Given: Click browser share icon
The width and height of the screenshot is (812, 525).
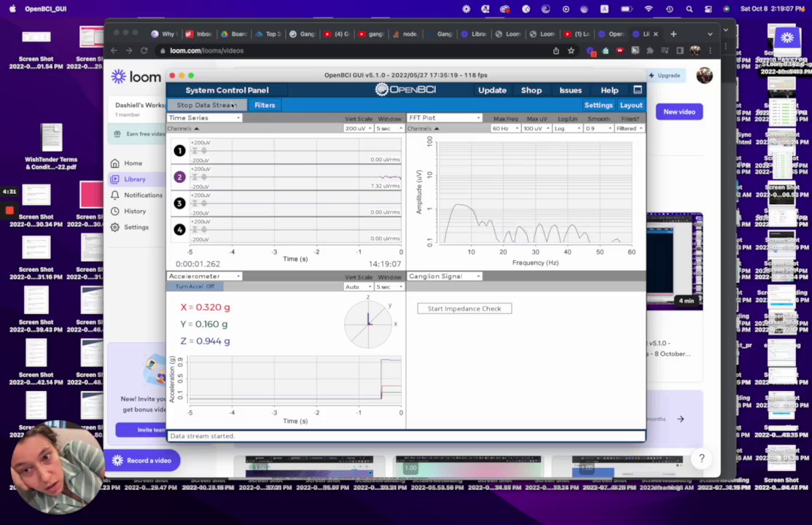Looking at the screenshot, I should tap(555, 51).
